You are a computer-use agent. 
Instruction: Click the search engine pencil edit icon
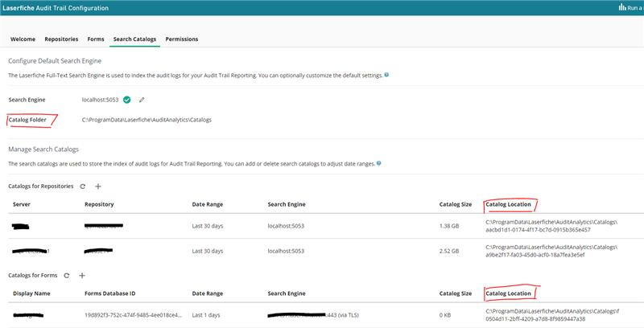coord(142,100)
